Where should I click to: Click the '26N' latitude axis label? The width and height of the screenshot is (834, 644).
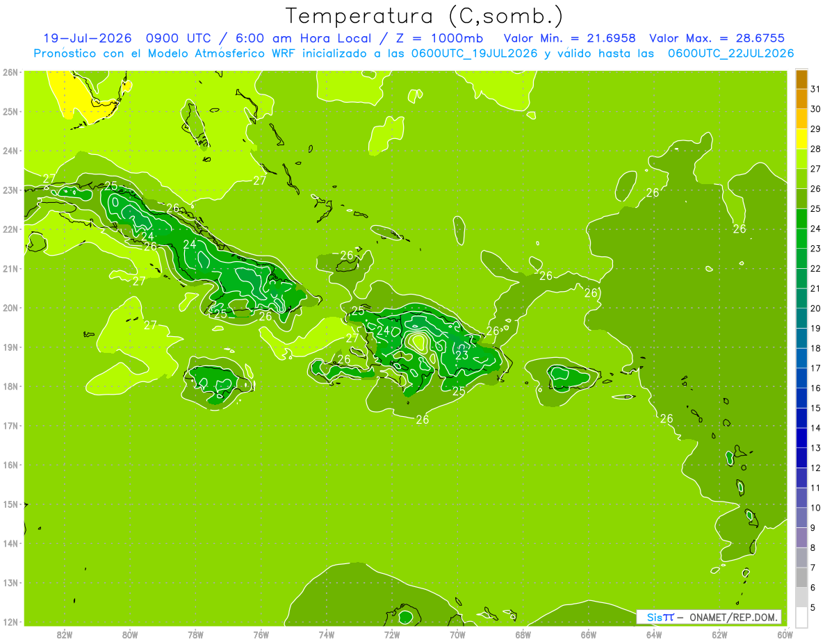click(x=10, y=72)
